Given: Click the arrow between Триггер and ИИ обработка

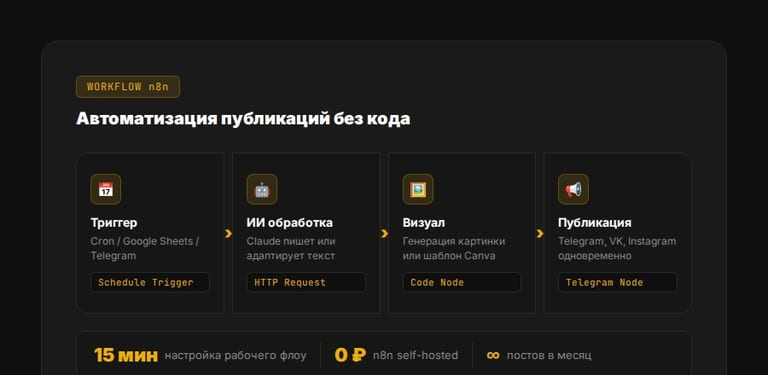Looking at the screenshot, I should point(228,234).
